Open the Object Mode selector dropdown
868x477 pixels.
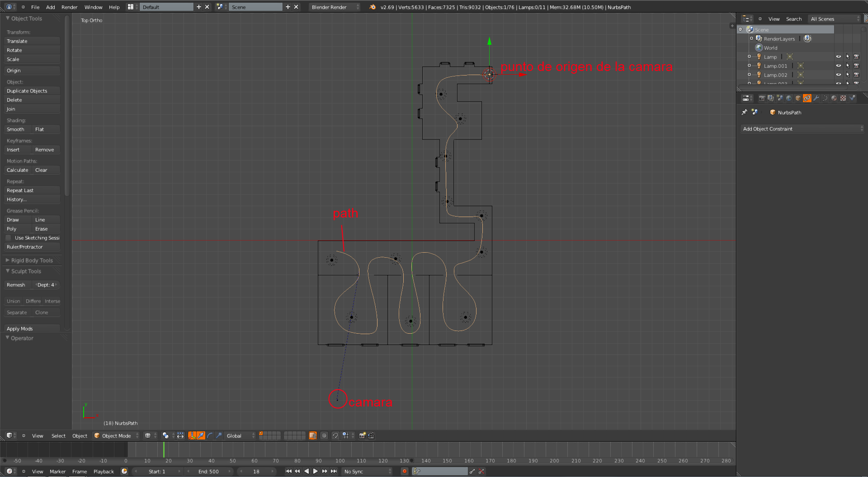point(116,435)
